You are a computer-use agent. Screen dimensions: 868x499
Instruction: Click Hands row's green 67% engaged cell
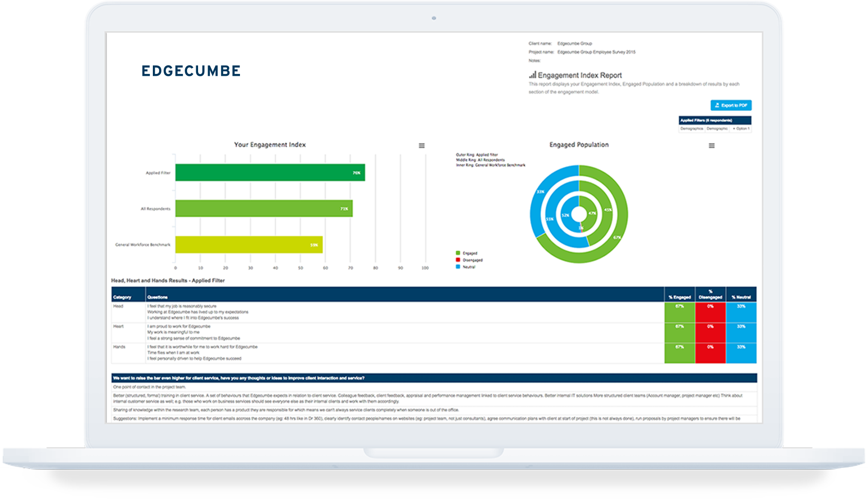679,353
